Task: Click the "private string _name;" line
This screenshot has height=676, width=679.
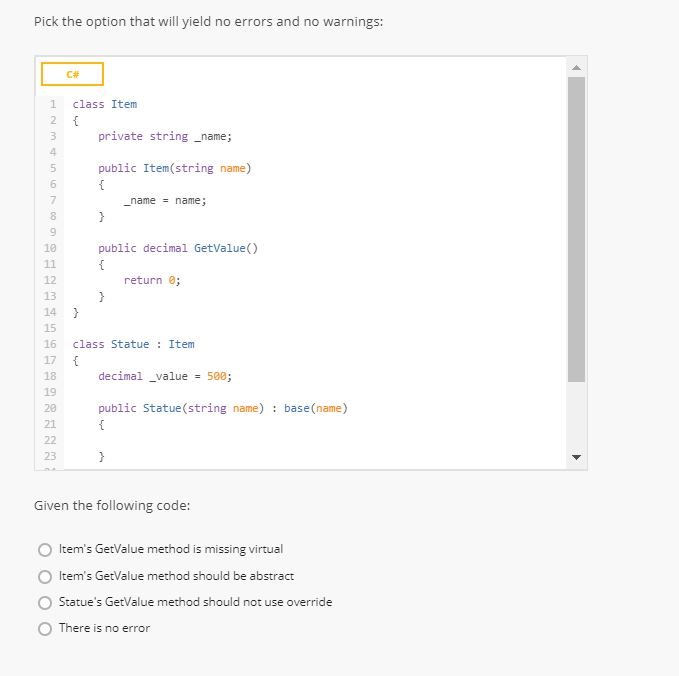Action: (165, 136)
